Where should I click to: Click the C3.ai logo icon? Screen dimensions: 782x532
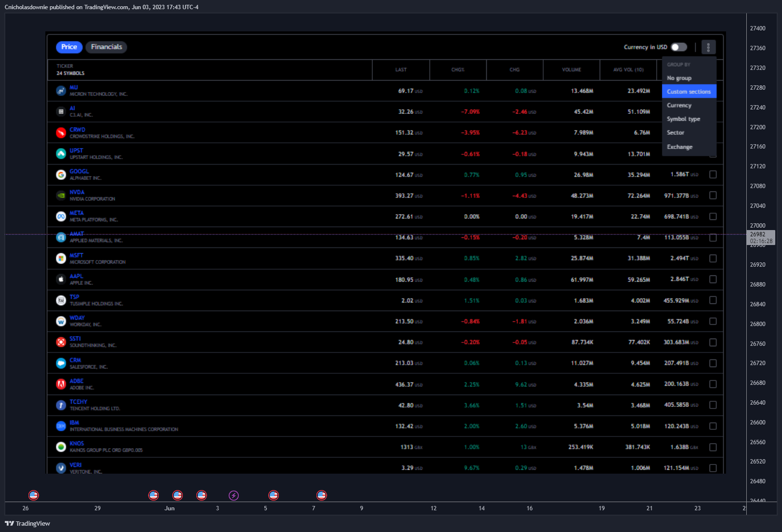click(x=61, y=112)
